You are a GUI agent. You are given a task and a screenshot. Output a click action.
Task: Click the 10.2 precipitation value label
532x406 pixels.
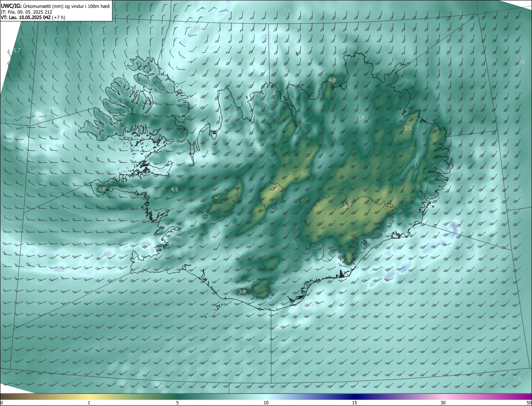click(197, 100)
